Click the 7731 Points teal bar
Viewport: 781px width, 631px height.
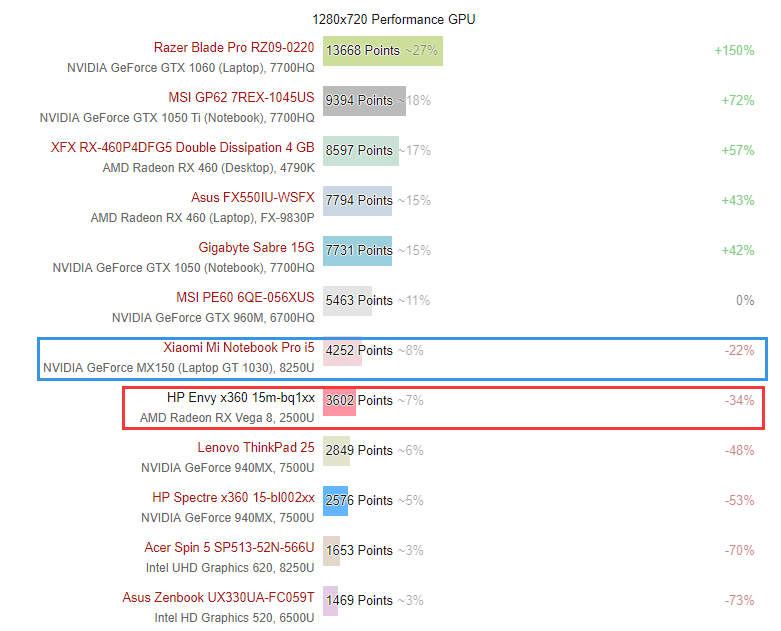357,251
